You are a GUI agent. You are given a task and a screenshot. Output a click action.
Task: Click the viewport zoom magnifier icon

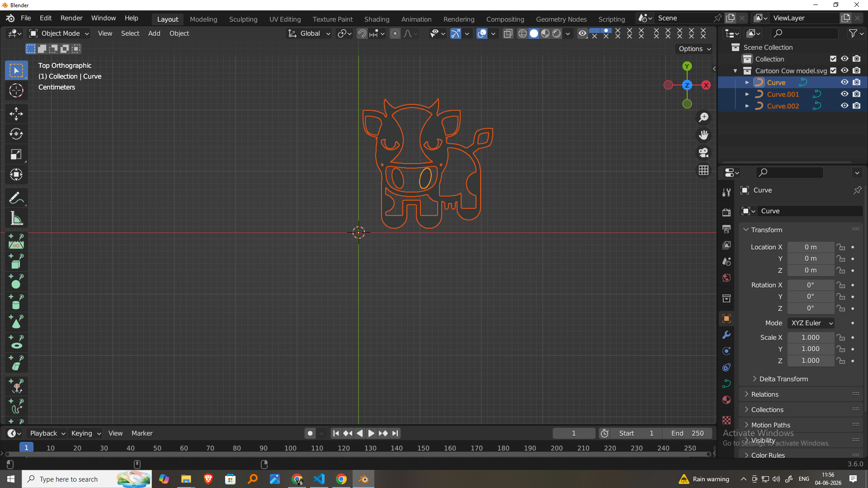tap(703, 117)
